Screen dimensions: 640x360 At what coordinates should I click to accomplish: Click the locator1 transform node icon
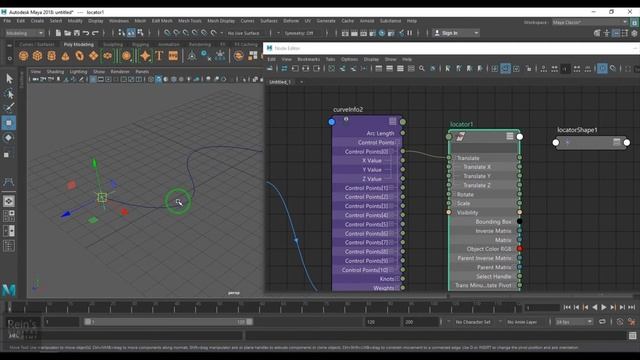460,137
